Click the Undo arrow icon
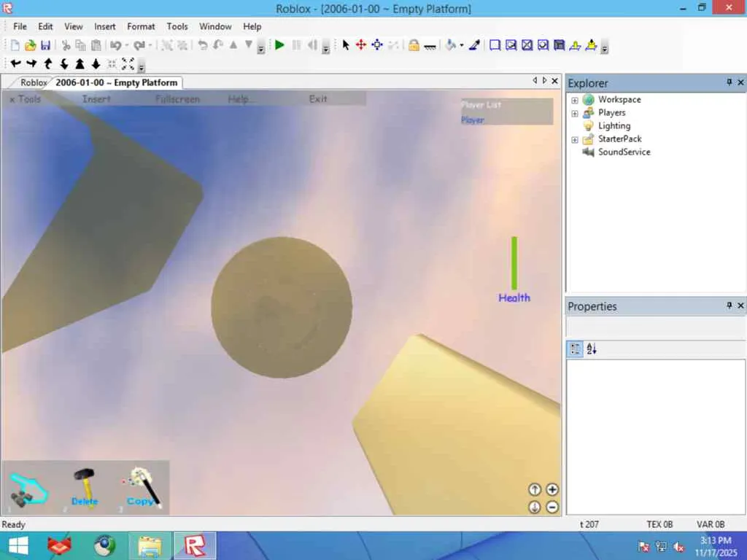Screen dimensions: 747x560 (x=116, y=45)
